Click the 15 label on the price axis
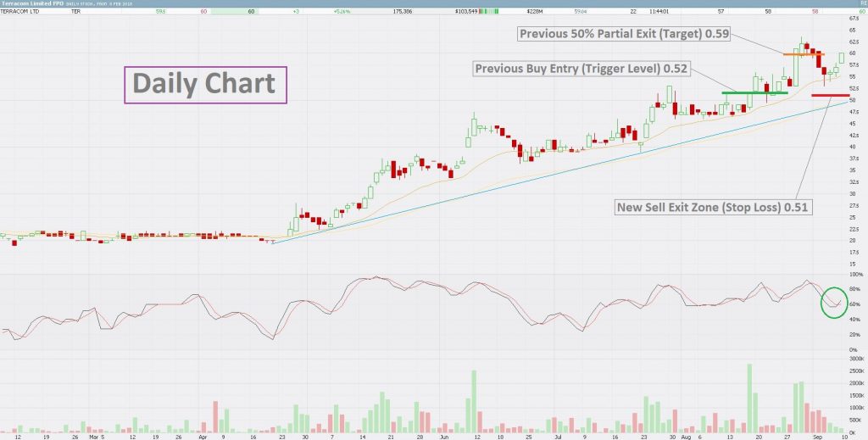Viewport: 868px width, 440px height. pyautogui.click(x=851, y=264)
